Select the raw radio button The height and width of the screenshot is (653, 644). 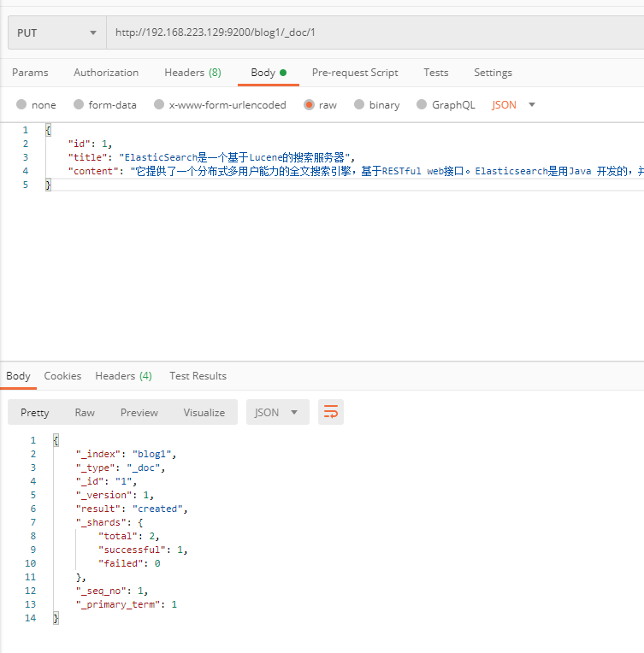pyautogui.click(x=309, y=104)
